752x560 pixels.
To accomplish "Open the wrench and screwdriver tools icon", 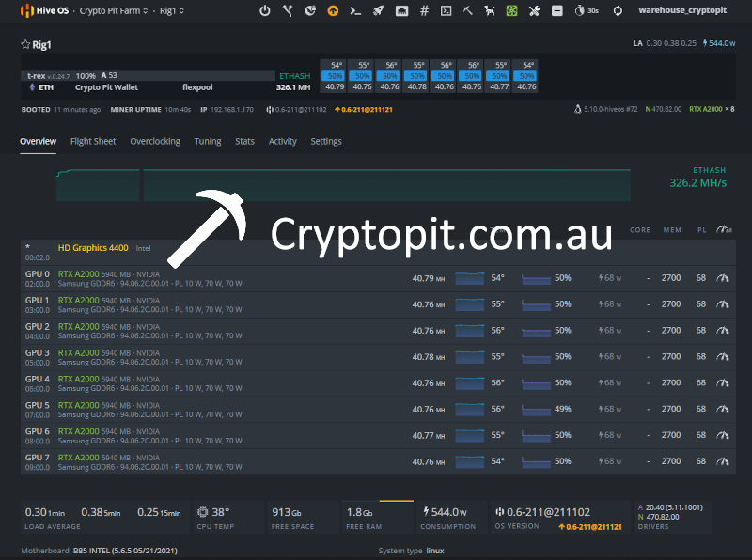I will 534,10.
